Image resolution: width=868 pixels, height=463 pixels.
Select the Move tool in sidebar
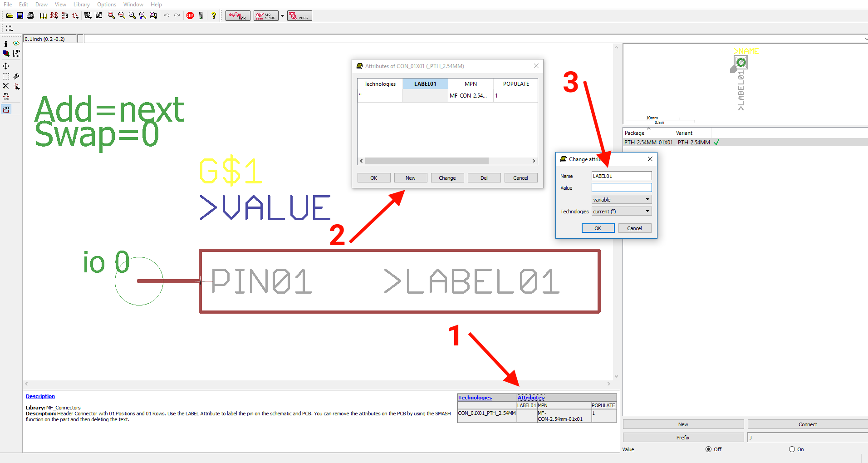6,66
